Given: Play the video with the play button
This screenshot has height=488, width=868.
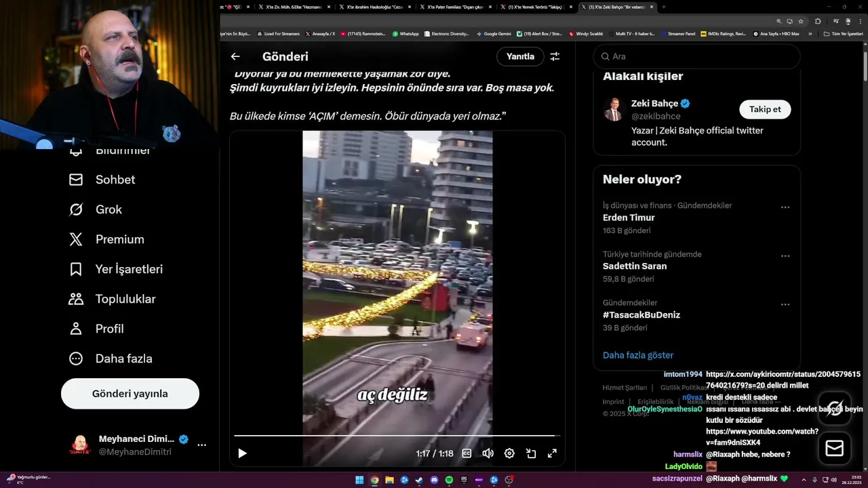Looking at the screenshot, I should pos(242,453).
